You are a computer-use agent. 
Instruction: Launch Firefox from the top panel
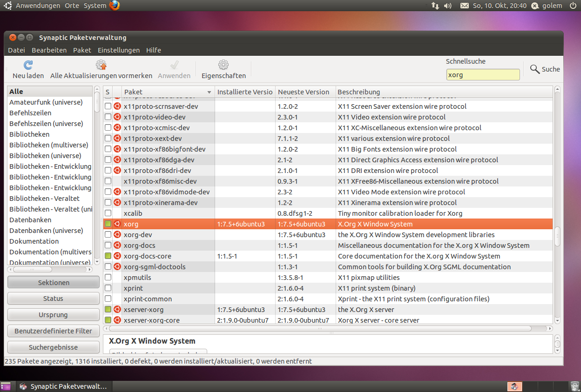(115, 6)
